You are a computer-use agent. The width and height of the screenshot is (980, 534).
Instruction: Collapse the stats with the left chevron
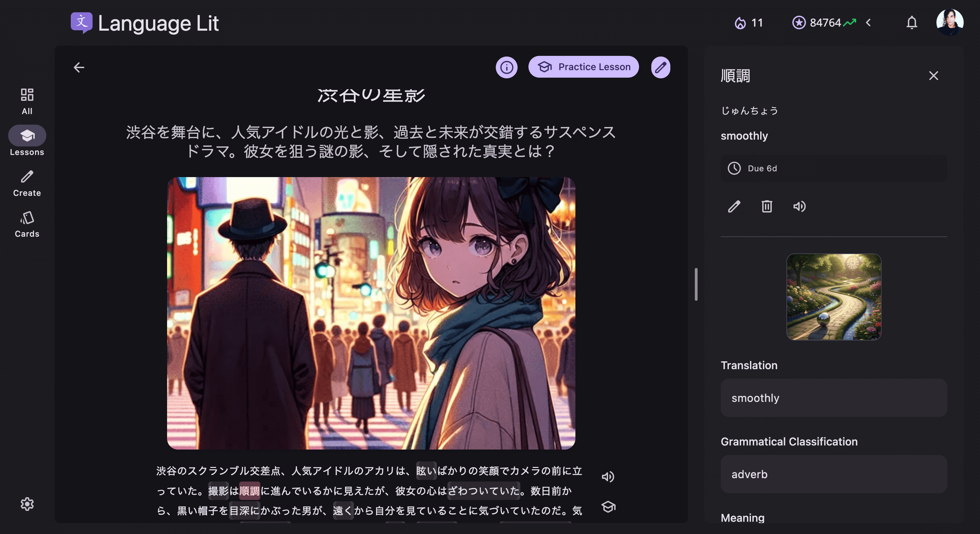pyautogui.click(x=868, y=23)
